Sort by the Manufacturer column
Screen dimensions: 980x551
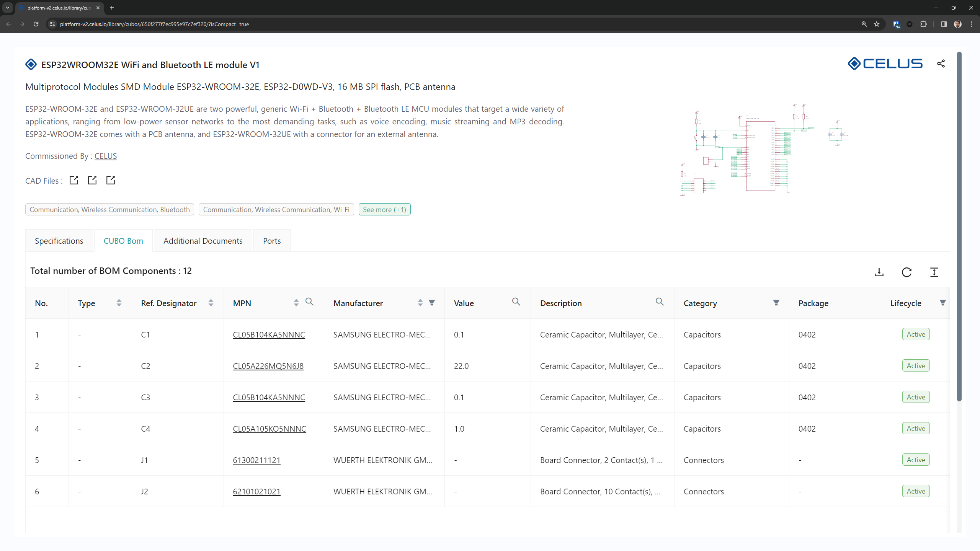click(420, 303)
